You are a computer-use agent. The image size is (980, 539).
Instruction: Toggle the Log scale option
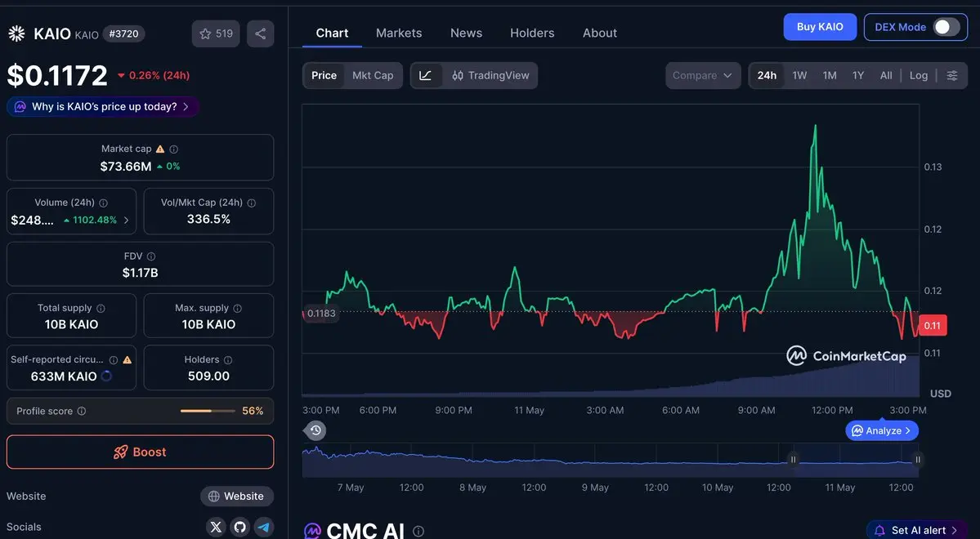pyautogui.click(x=918, y=76)
